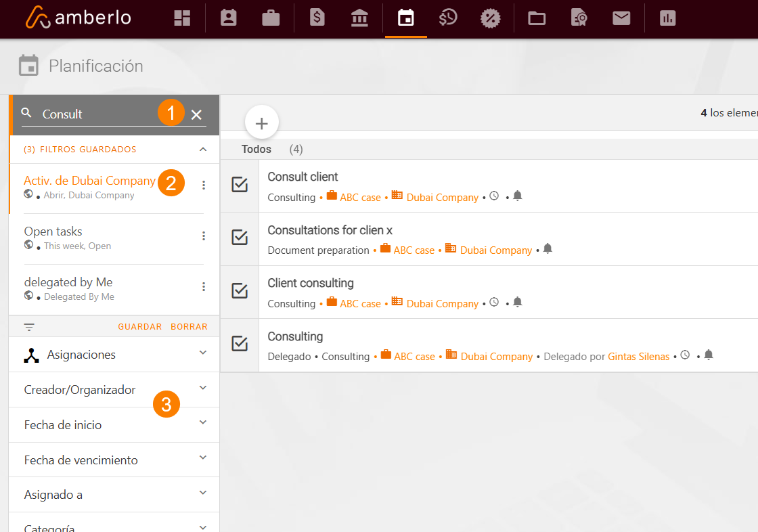
Task: Open the contacts icon in top bar
Action: pos(229,18)
